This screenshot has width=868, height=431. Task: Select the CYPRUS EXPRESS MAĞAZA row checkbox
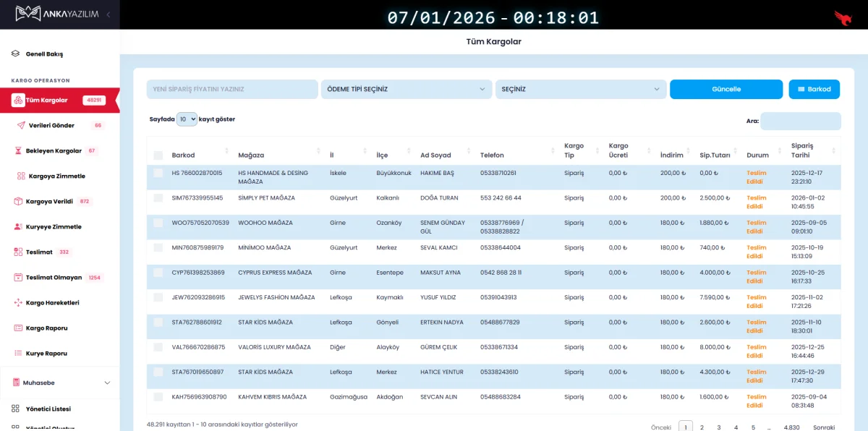pos(158,273)
